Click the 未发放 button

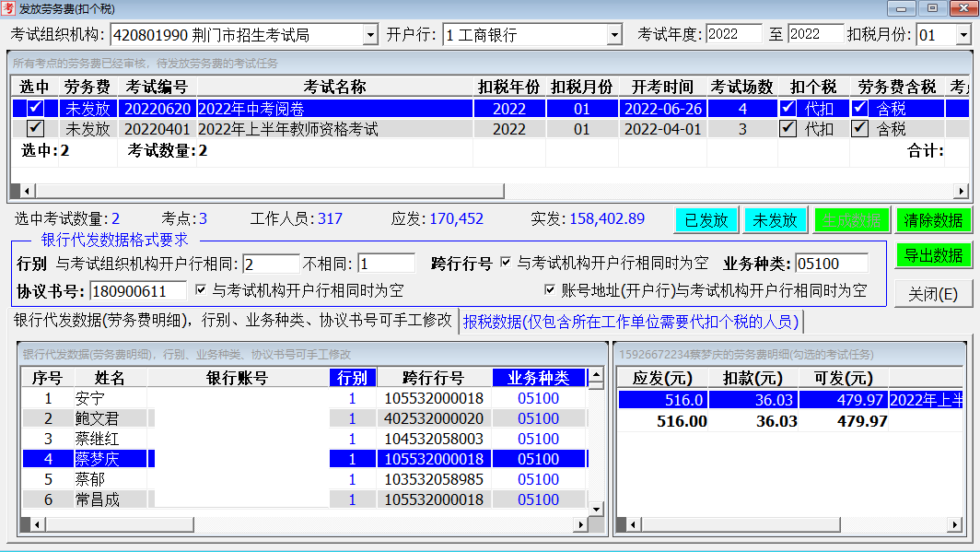pyautogui.click(x=776, y=220)
